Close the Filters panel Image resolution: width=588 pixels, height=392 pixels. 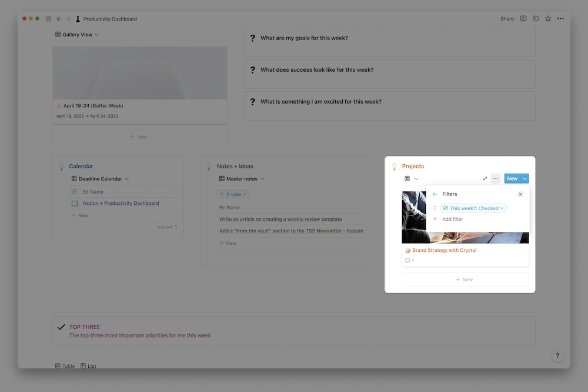click(x=520, y=194)
